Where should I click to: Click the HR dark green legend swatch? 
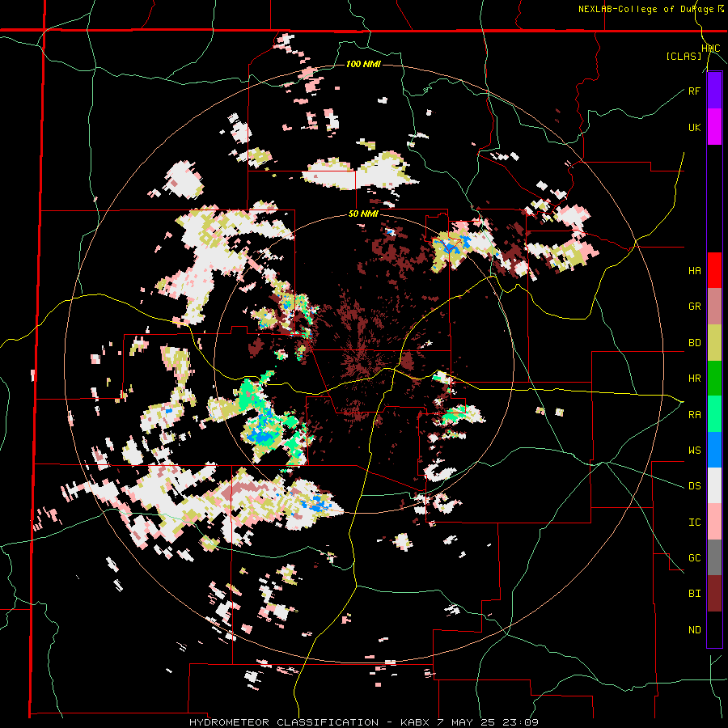tap(714, 379)
